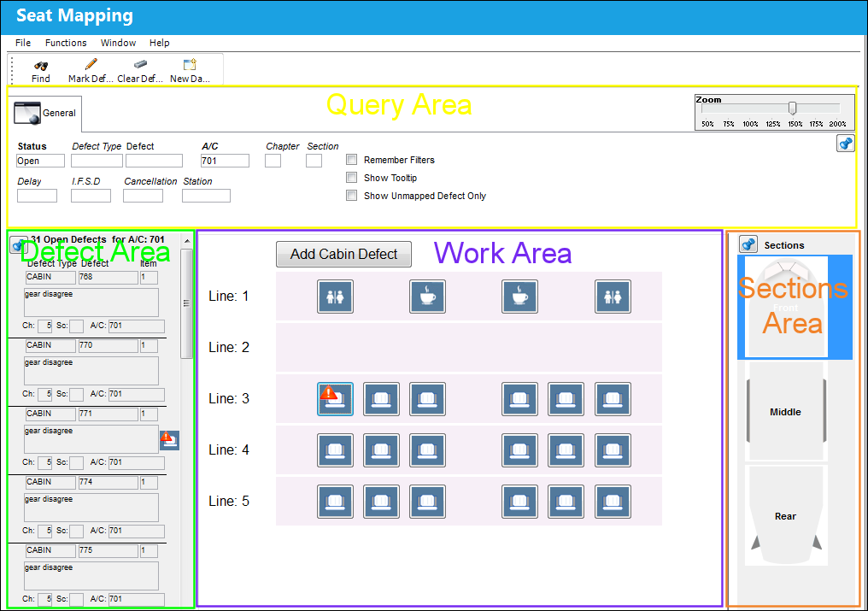Click the defect number 768 field
This screenshot has width=868, height=611.
pyautogui.click(x=108, y=277)
